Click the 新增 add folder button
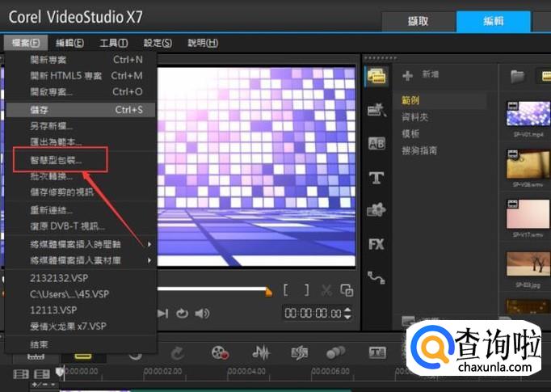Image resolution: width=551 pixels, height=392 pixels. point(421,74)
